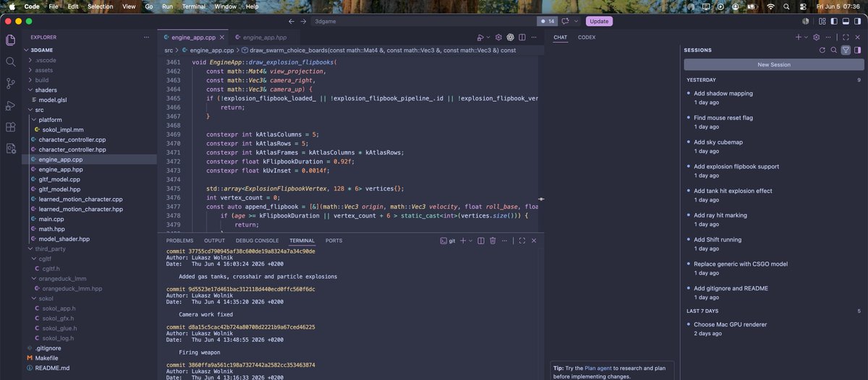Toggle the sessions sidebar visibility
The image size is (868, 380).
[857, 50]
